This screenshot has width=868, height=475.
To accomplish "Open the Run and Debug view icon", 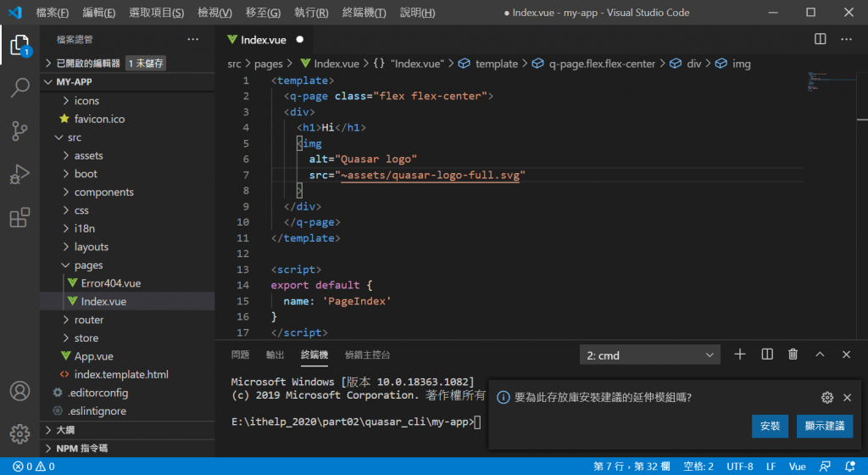I will point(20,174).
